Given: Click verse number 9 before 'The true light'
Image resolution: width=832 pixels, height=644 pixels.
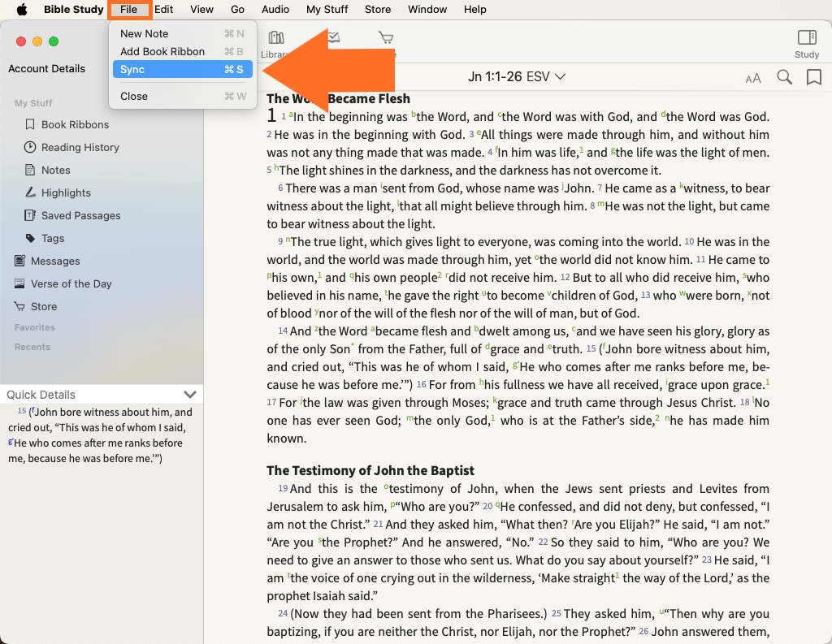Looking at the screenshot, I should coord(280,242).
